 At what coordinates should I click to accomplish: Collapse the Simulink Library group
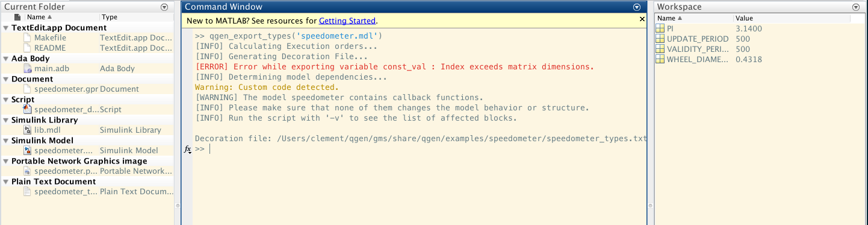point(6,120)
